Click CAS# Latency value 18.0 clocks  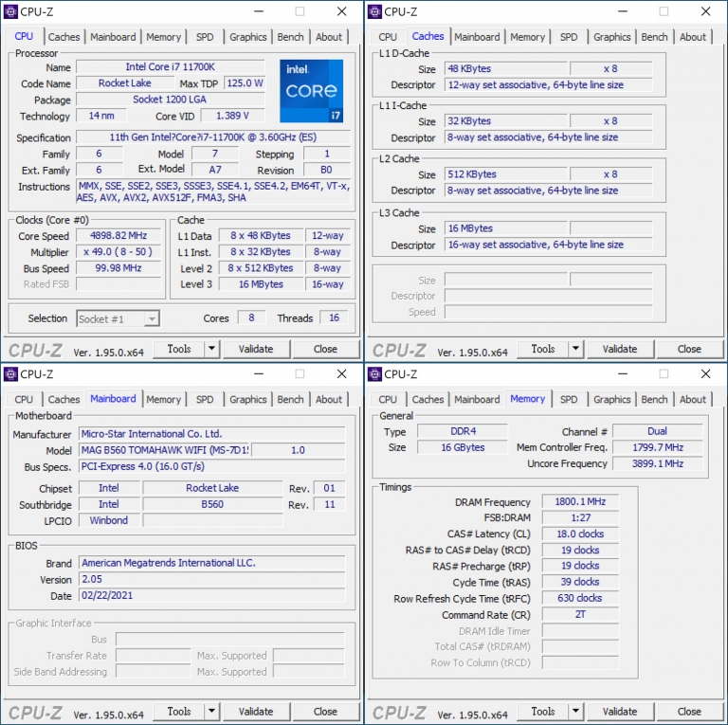click(580, 535)
